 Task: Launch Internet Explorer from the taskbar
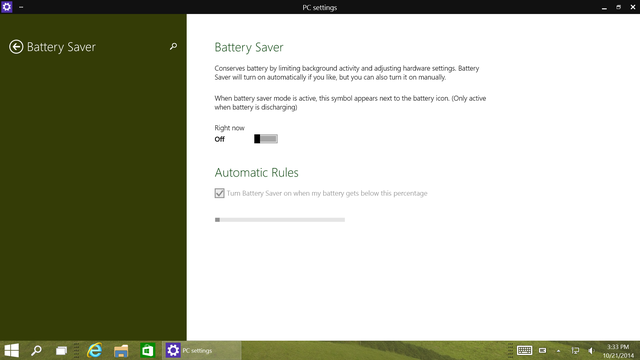point(95,351)
